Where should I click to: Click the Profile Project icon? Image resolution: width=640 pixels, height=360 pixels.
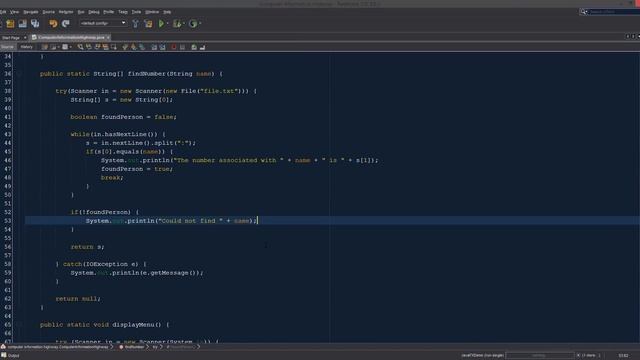pyautogui.click(x=193, y=24)
